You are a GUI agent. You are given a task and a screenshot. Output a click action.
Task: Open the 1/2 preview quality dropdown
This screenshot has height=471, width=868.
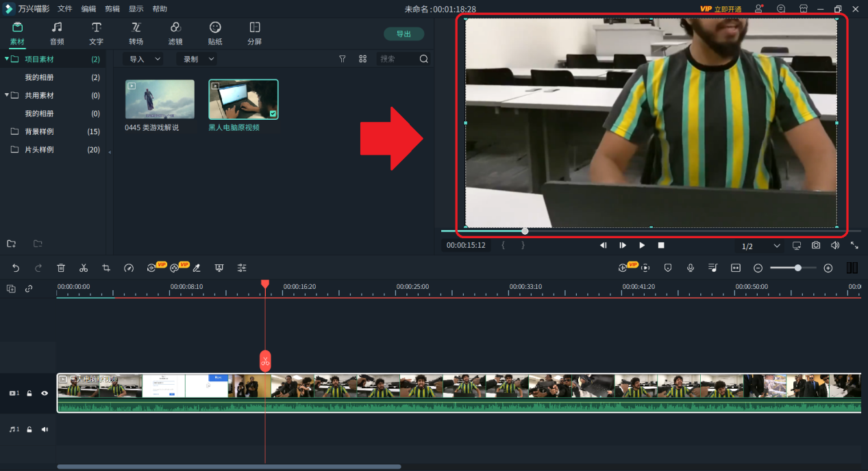[760, 246]
